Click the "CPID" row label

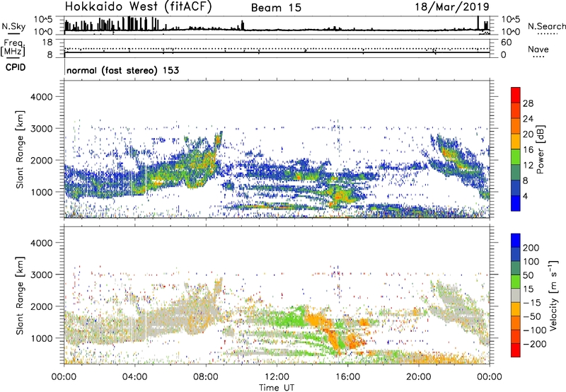pyautogui.click(x=16, y=67)
